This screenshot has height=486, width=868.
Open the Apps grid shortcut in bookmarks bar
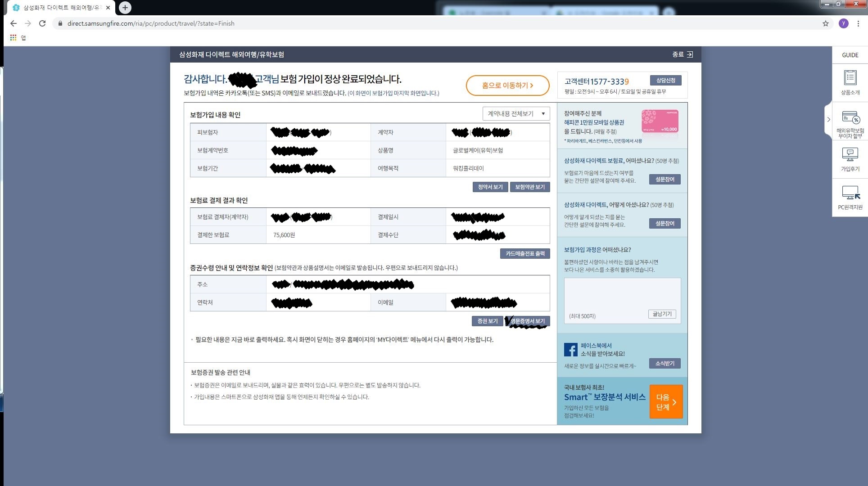pos(13,38)
